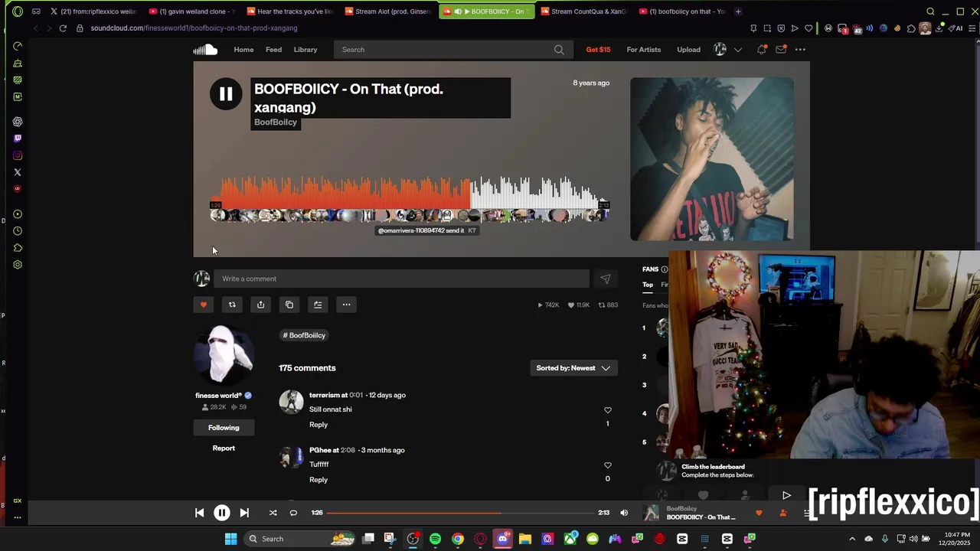980x551 pixels.
Task: Click the Following button under finesse world
Action: (x=224, y=428)
